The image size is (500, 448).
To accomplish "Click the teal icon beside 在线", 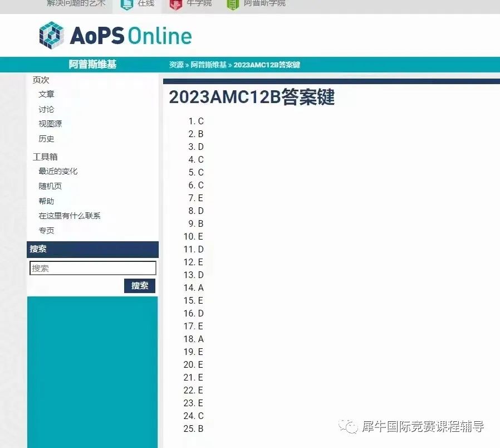I will 127,4.
